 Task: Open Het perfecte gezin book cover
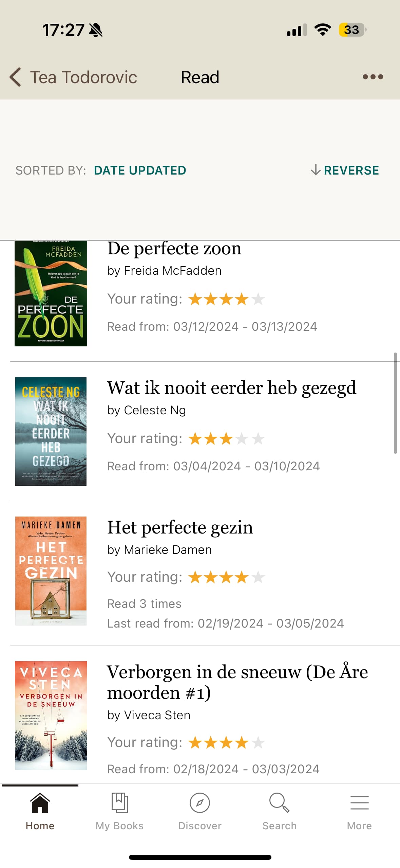[x=51, y=571]
